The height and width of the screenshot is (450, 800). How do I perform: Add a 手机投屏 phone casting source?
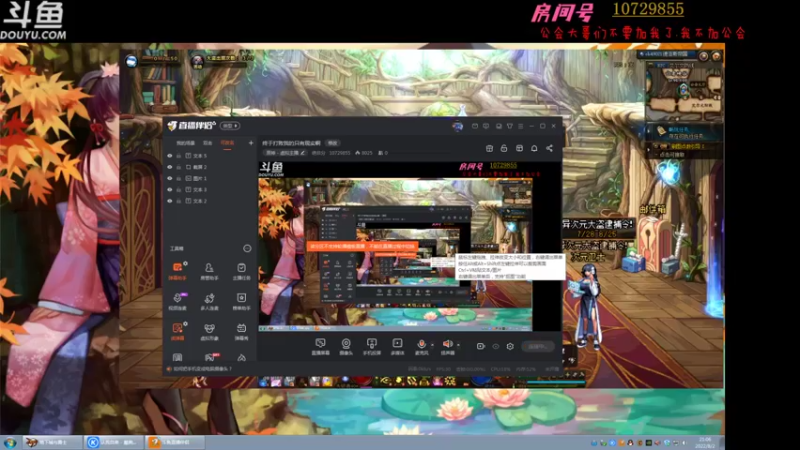click(371, 346)
